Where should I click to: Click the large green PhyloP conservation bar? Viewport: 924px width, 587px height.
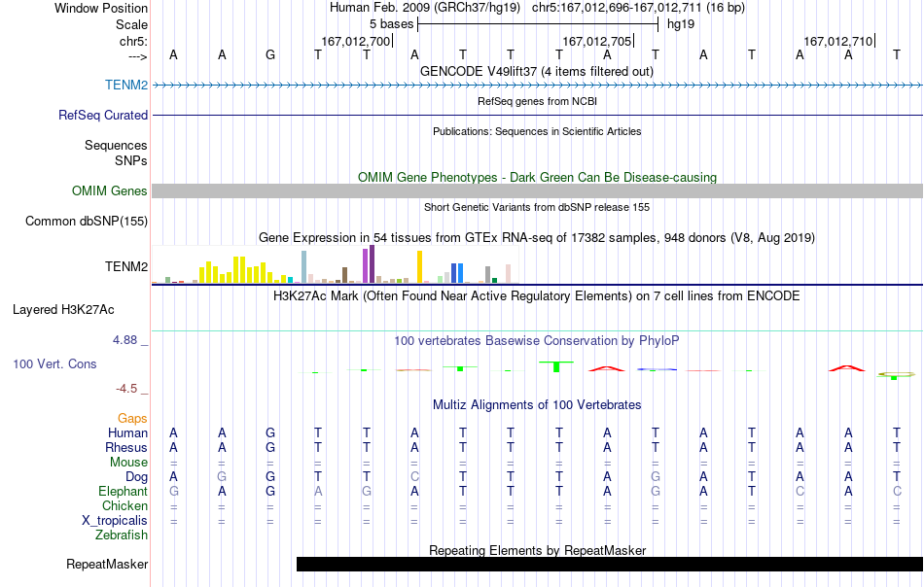(x=556, y=366)
